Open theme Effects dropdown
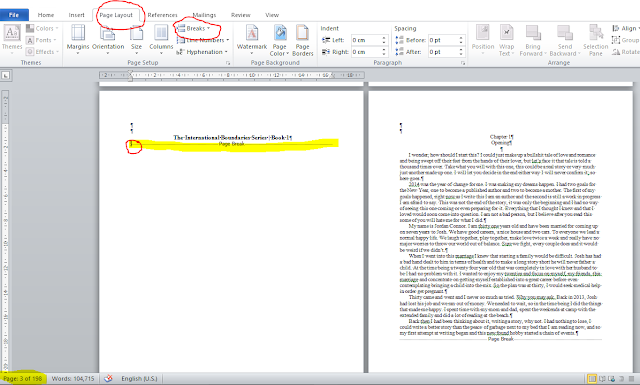This screenshot has width=640, height=385. [42, 52]
